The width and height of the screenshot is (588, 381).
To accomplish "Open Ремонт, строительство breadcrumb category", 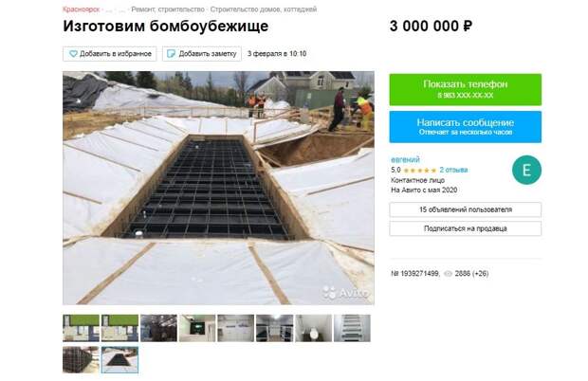I will pyautogui.click(x=168, y=9).
